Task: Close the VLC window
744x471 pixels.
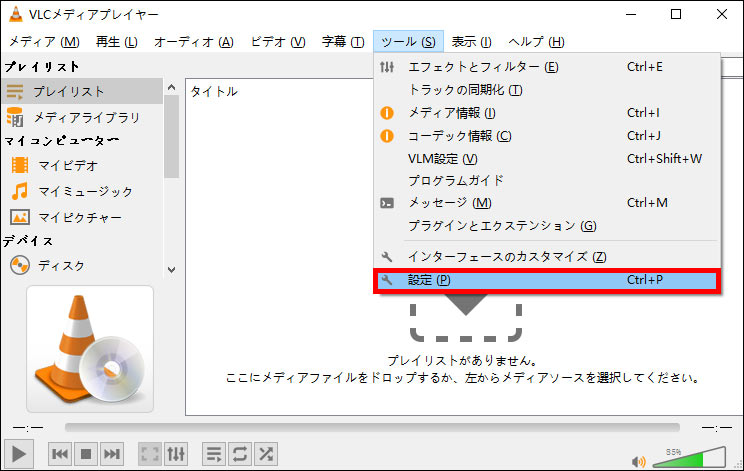Action: click(x=722, y=14)
